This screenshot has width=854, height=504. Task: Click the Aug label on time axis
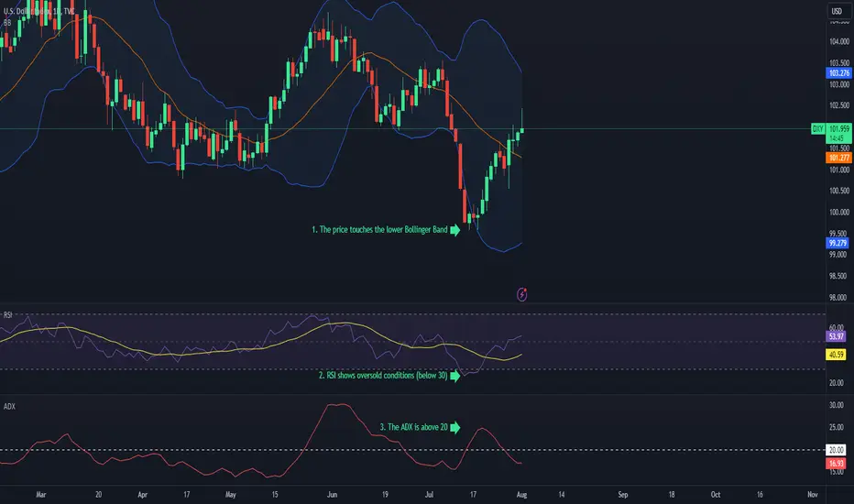[x=521, y=495]
